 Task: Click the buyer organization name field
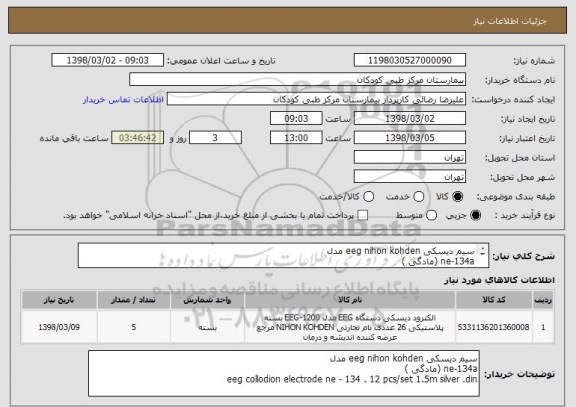pyautogui.click(x=298, y=80)
